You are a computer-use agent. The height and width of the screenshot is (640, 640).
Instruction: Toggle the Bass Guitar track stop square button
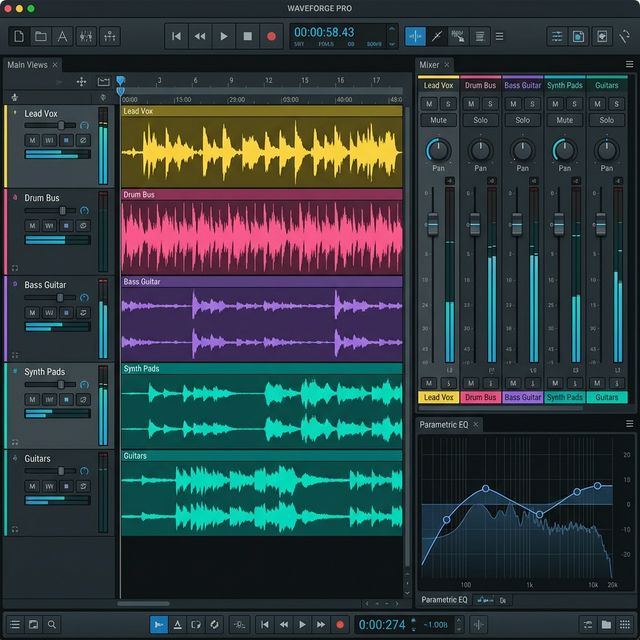click(66, 313)
